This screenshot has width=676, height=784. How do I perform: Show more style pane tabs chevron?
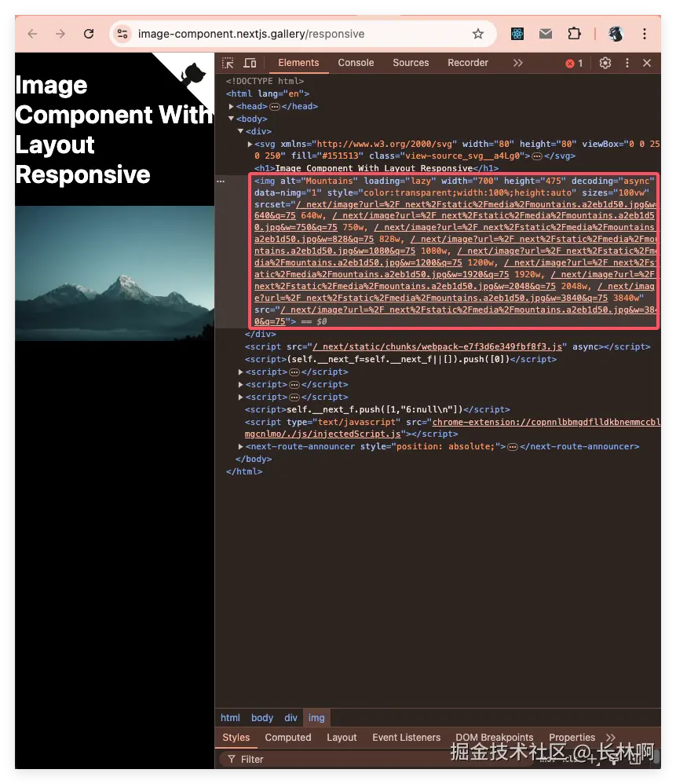click(611, 738)
